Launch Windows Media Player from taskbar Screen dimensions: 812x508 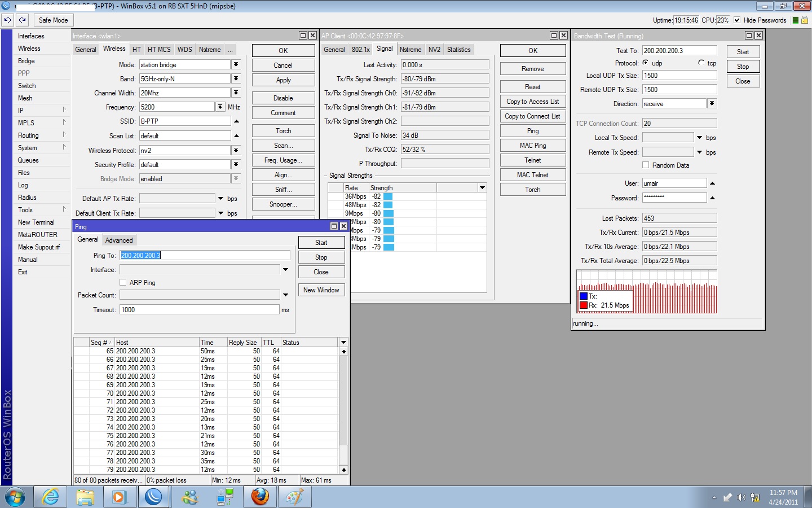119,497
